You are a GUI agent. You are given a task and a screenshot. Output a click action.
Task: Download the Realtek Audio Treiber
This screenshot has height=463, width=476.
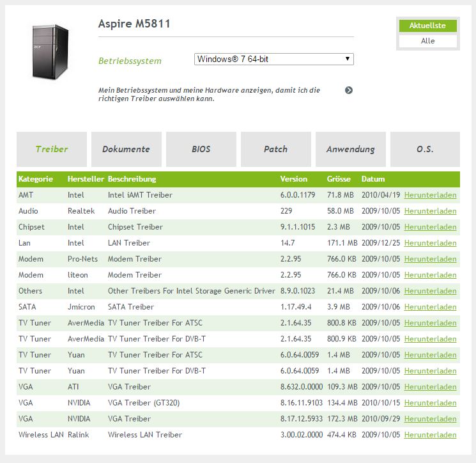point(430,211)
